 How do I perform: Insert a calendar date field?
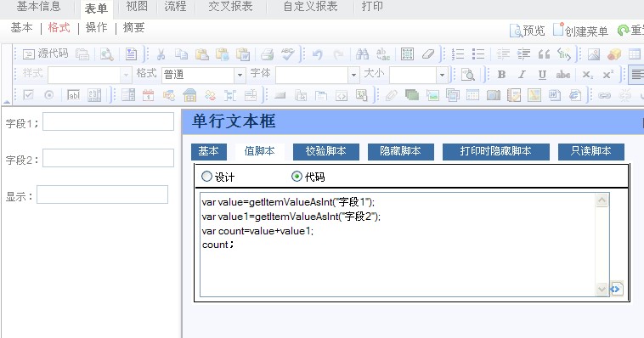pyautogui.click(x=149, y=95)
